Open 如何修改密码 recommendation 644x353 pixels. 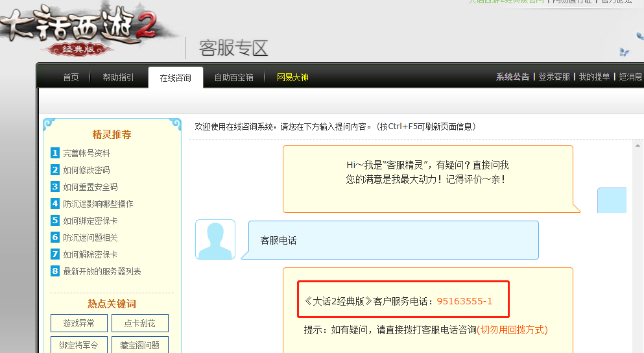coord(86,170)
